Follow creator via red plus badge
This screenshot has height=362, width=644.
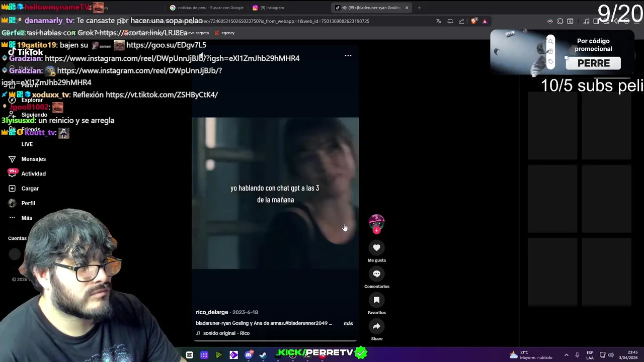click(376, 230)
